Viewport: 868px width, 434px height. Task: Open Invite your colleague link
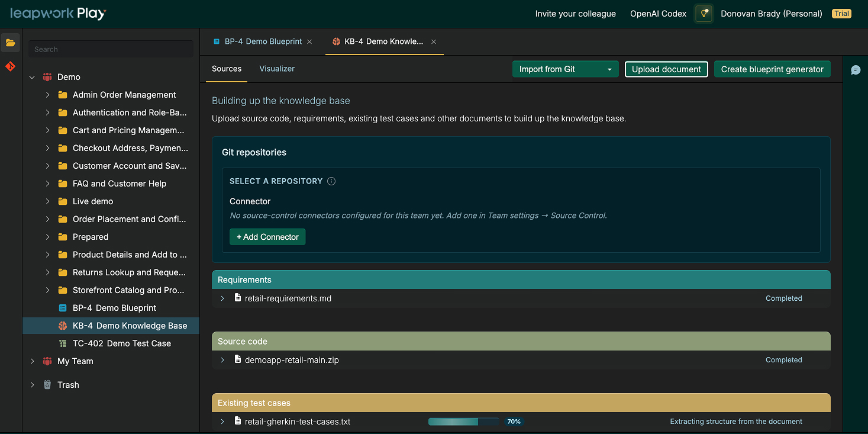(x=576, y=14)
